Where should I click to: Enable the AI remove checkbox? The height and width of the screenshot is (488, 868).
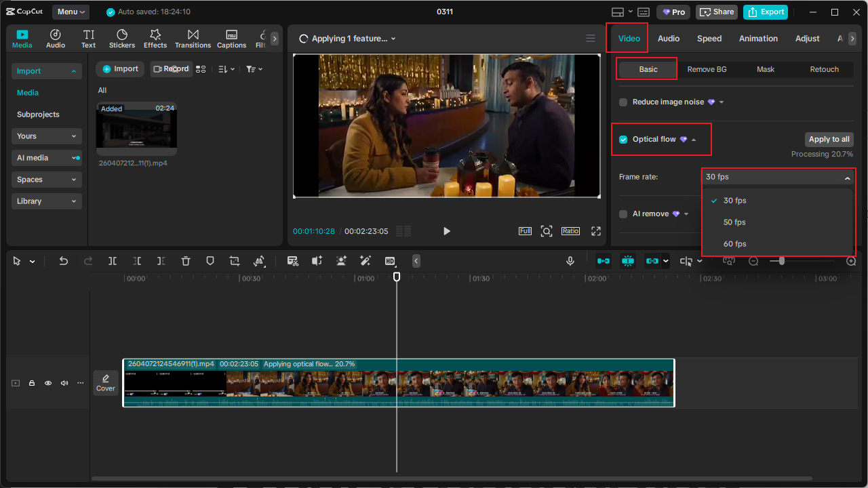tap(623, 214)
